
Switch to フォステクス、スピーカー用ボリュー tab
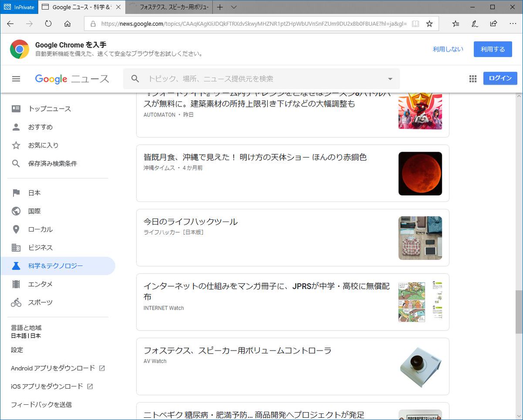point(169,7)
